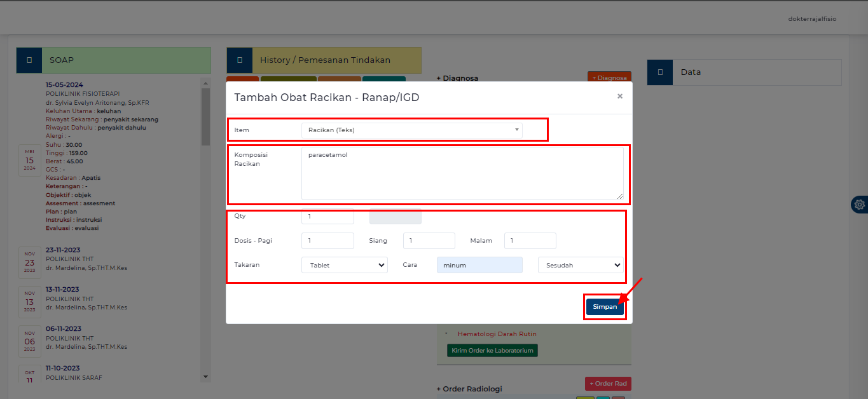Click the History panel header icon

[239, 60]
